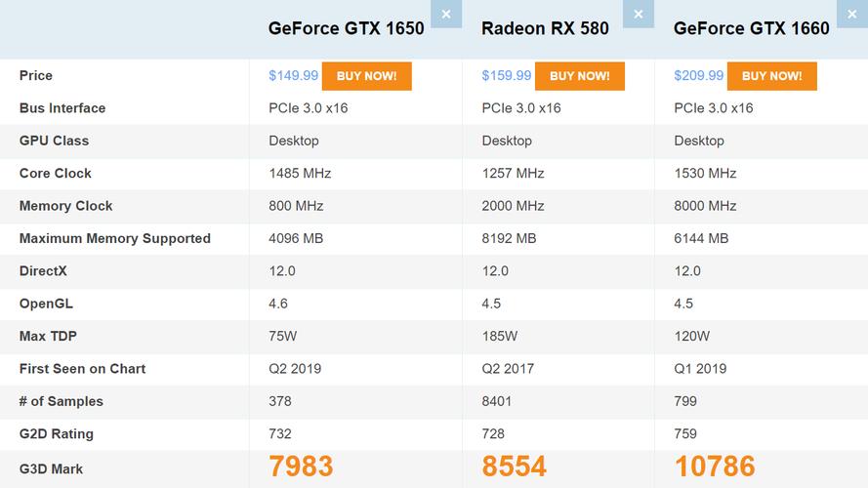Screen dimensions: 868x488
Task: Select the Price row label
Action: pos(36,76)
